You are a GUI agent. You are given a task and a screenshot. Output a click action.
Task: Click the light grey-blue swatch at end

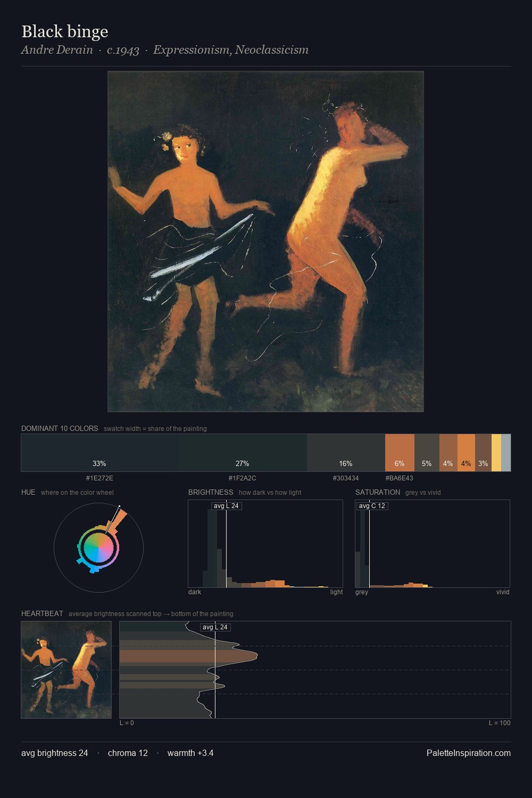coord(506,453)
